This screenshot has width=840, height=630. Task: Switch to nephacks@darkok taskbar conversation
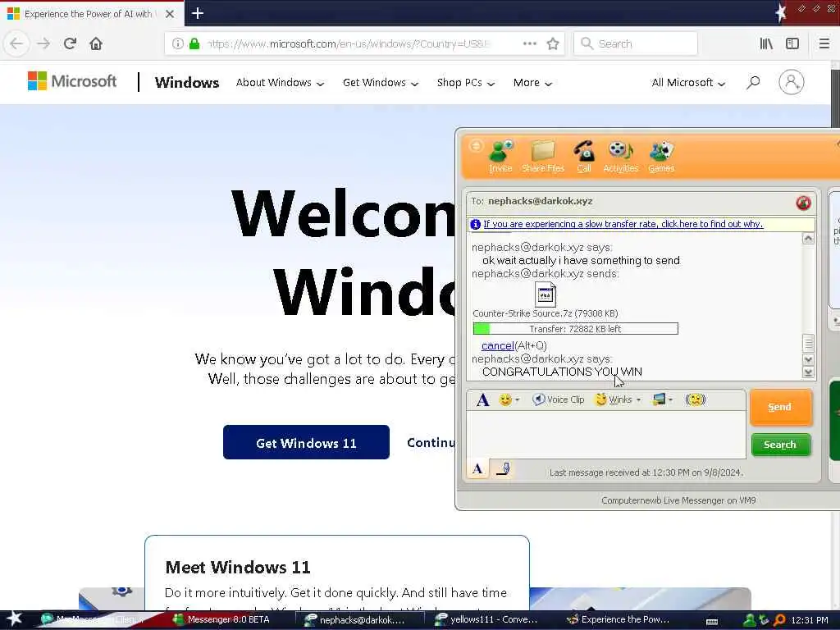(x=362, y=620)
